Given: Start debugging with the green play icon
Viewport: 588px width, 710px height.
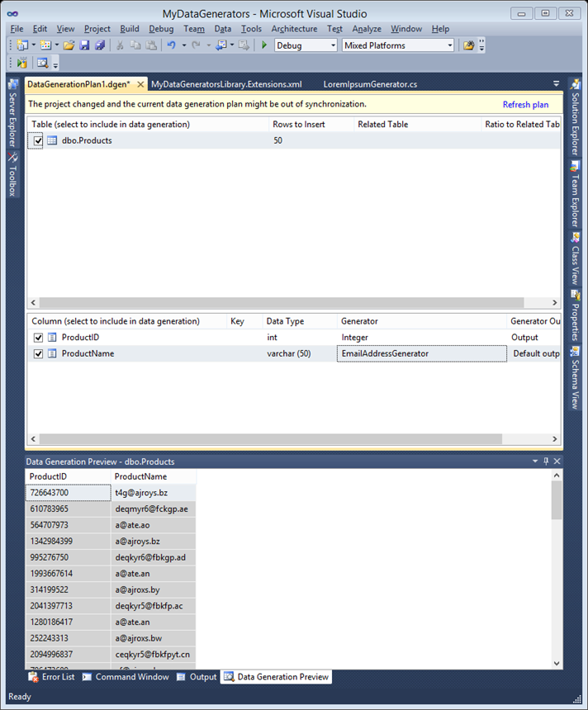Looking at the screenshot, I should click(x=264, y=45).
